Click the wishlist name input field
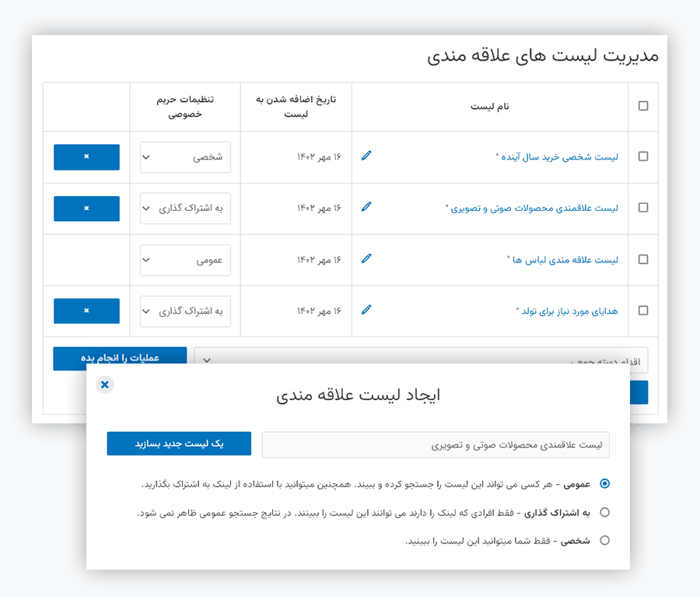Screen dimensions: 700x597 (x=436, y=444)
